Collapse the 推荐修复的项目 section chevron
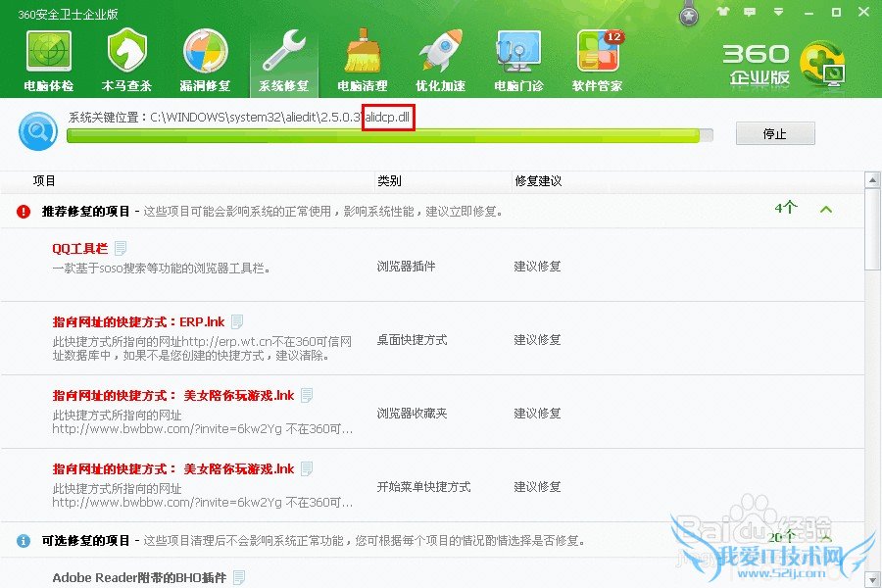This screenshot has width=882, height=588. pos(826,210)
